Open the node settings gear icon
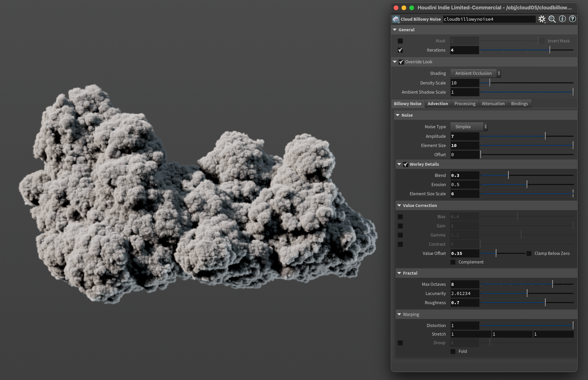This screenshot has height=380, width=588. click(542, 19)
